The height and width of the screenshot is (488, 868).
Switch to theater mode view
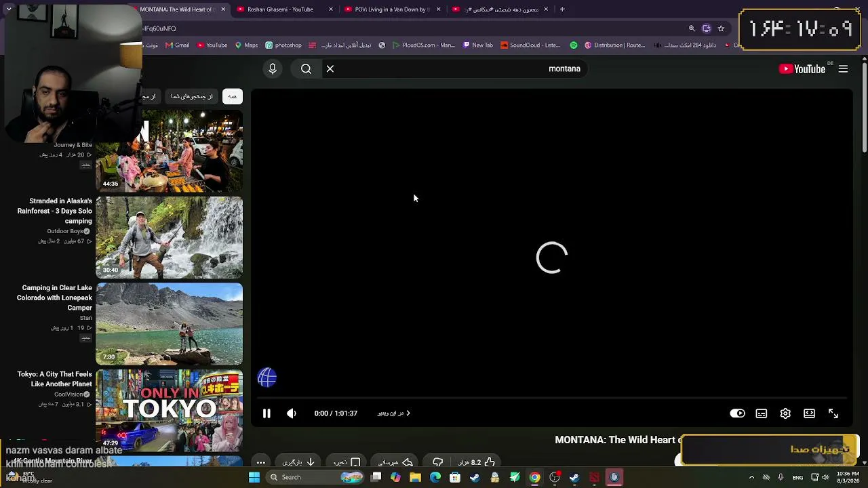[x=809, y=413]
